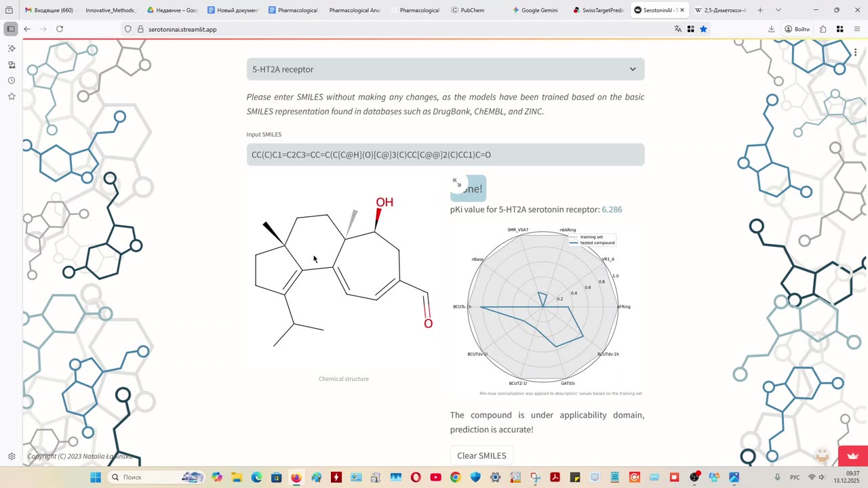
Task: Open Opera browser from the taskbar
Action: point(416,477)
